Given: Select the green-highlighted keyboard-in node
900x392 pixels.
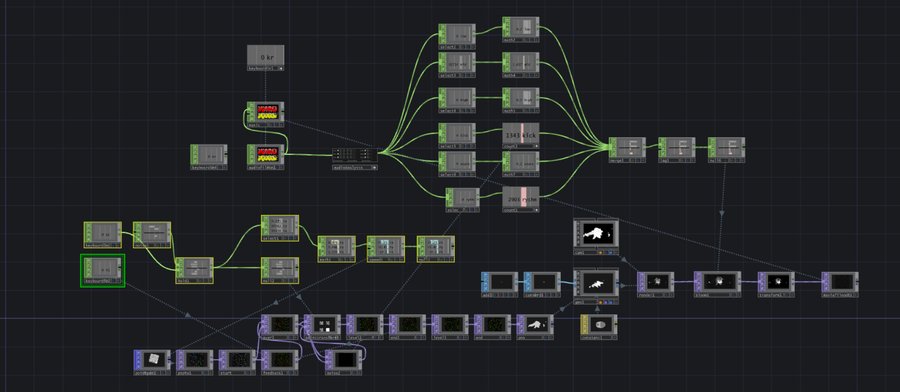Looking at the screenshot, I should click(102, 270).
